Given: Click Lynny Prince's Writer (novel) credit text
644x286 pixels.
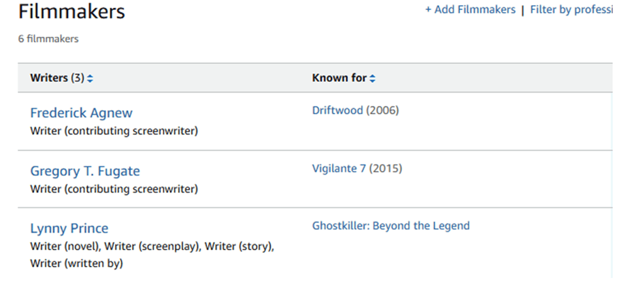Looking at the screenshot, I should click(65, 246).
